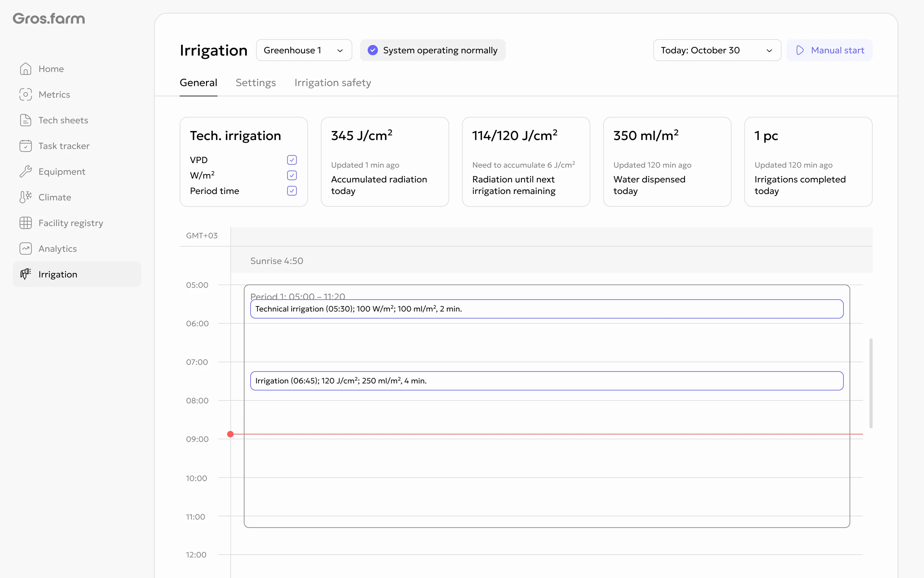Click the Irrigation page heading
Viewport: 924px width, 578px height.
click(213, 50)
